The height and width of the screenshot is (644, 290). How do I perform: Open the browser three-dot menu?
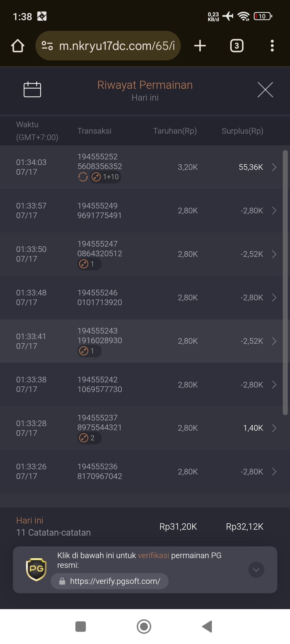point(272,46)
